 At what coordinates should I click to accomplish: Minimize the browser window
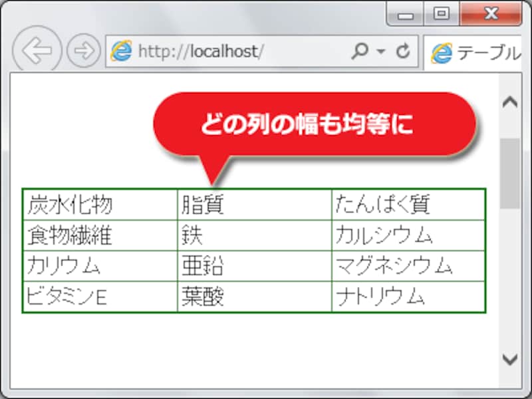[x=406, y=14]
